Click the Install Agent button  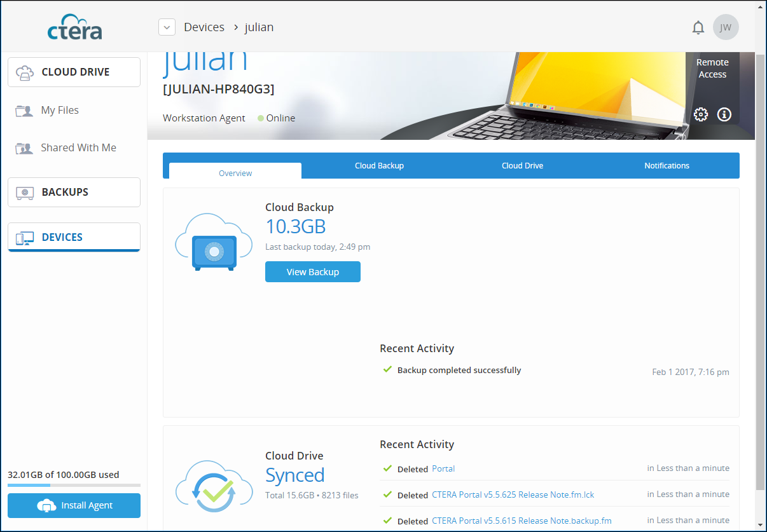pos(74,505)
